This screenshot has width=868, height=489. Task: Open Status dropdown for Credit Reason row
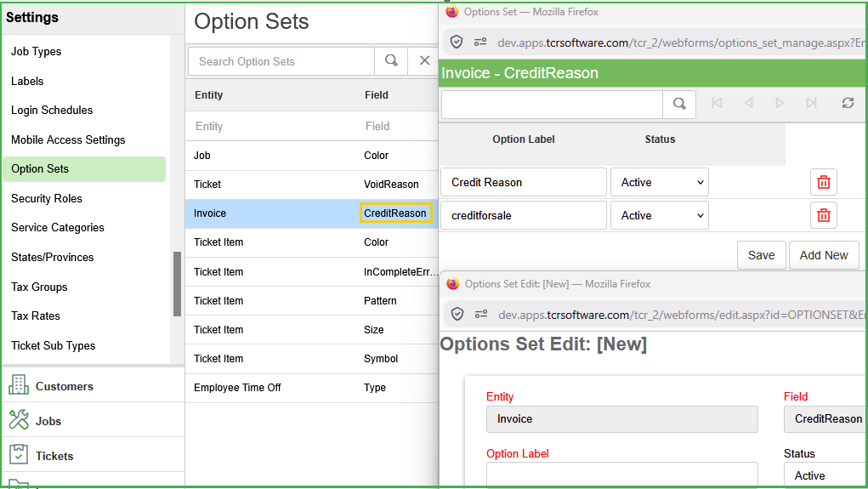(x=660, y=182)
